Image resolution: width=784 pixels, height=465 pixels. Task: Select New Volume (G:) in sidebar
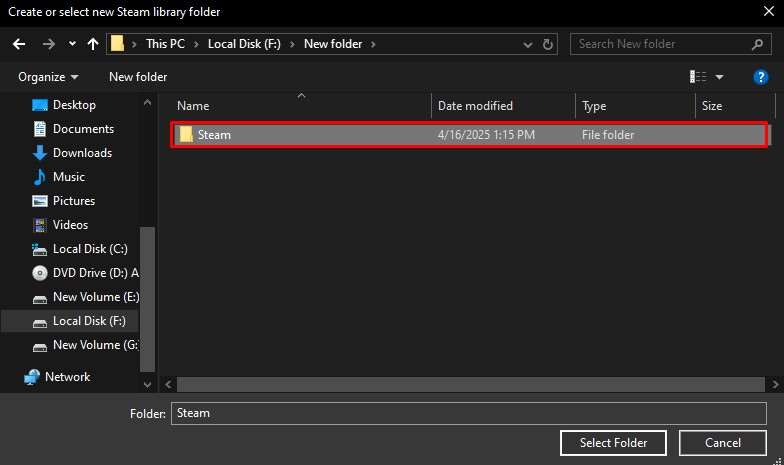tap(85, 345)
